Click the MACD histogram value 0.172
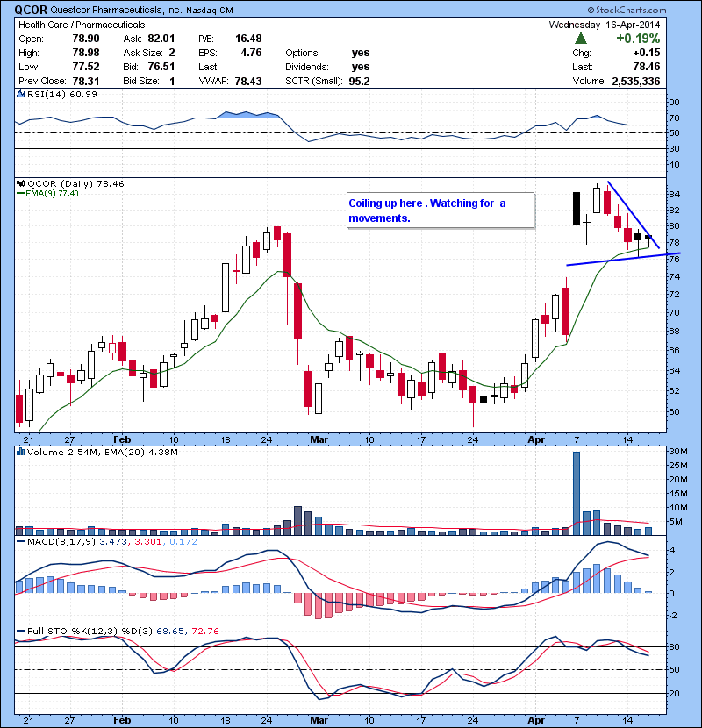Screen dimensions: 702x728 click(183, 541)
